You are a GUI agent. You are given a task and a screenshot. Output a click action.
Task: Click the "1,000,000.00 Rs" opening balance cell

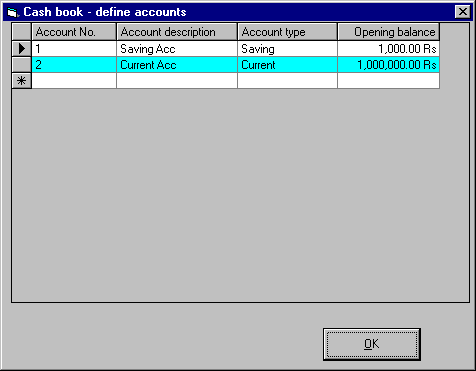[389, 65]
